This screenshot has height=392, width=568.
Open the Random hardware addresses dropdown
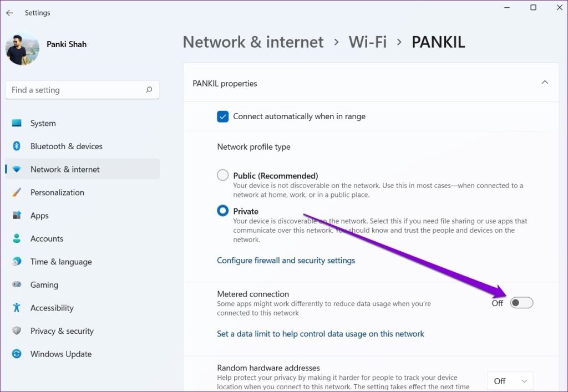510,381
